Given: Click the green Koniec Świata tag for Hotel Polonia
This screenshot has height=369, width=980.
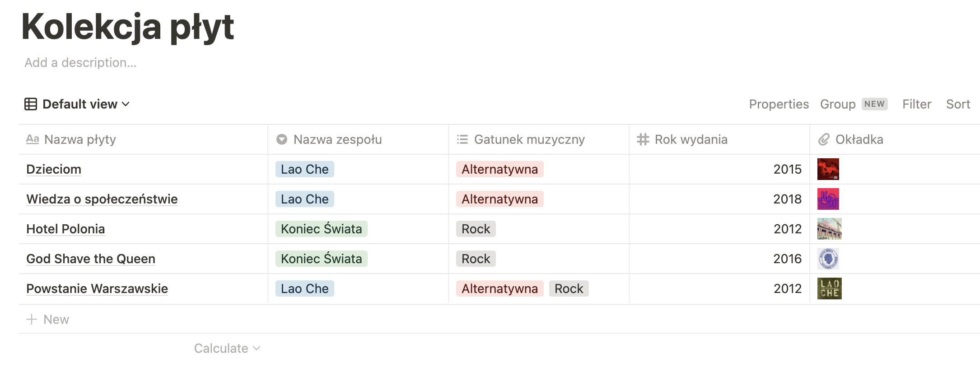Looking at the screenshot, I should coord(321,229).
